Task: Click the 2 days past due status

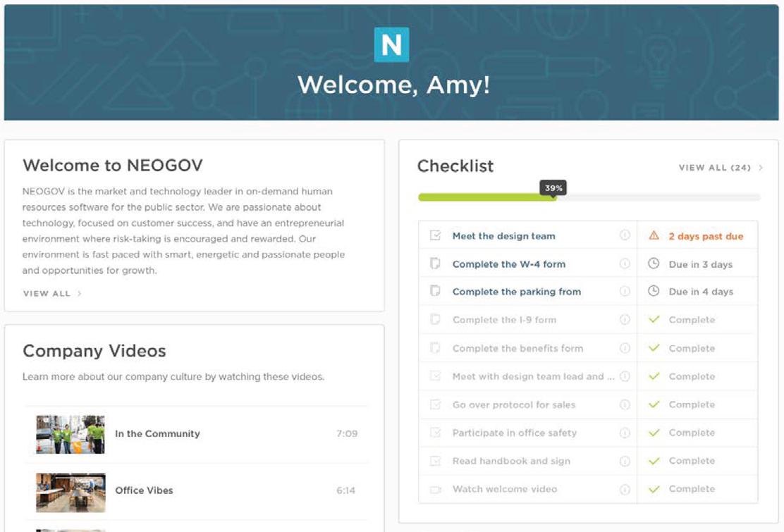Action: [706, 236]
